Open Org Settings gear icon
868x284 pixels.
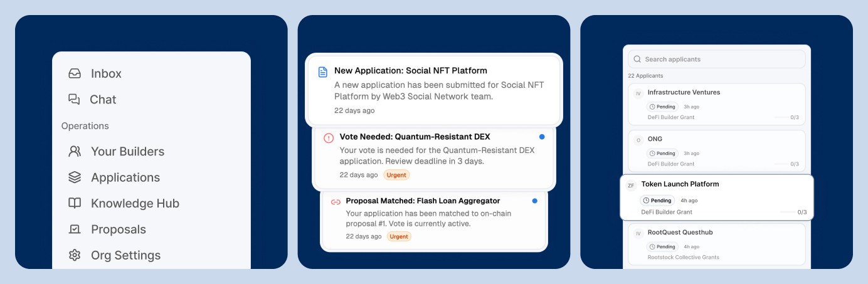75,255
